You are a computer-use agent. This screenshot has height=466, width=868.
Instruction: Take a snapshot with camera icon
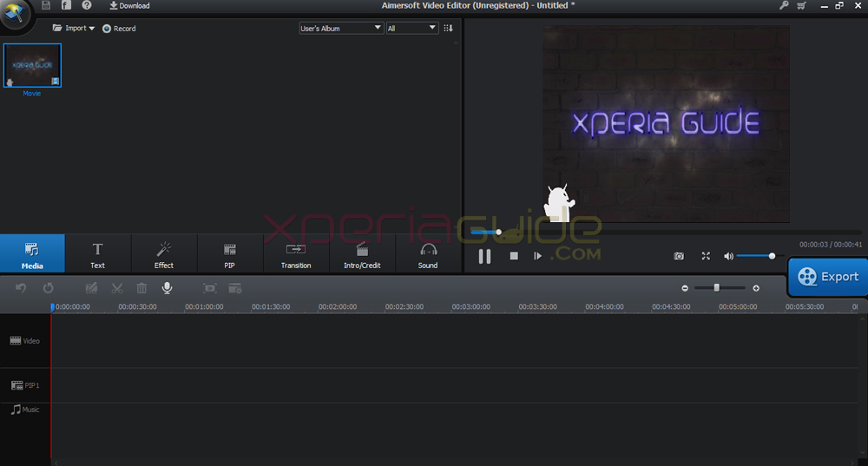679,256
